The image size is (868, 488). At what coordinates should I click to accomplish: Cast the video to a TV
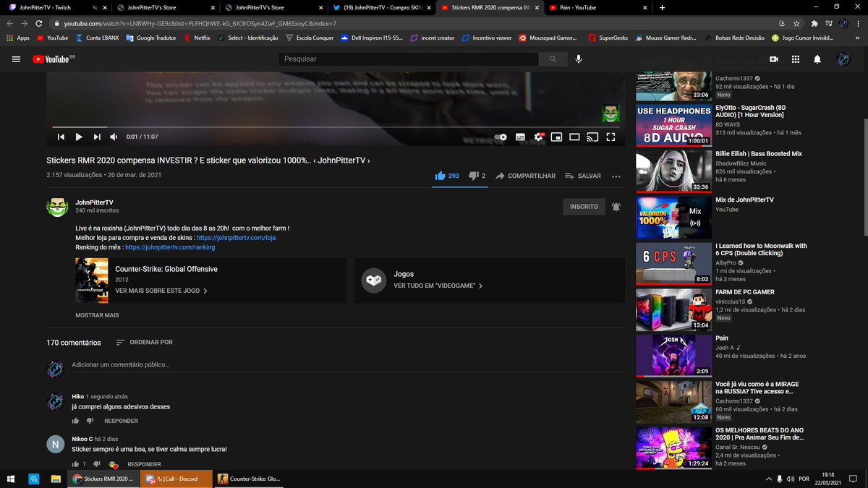tap(592, 137)
